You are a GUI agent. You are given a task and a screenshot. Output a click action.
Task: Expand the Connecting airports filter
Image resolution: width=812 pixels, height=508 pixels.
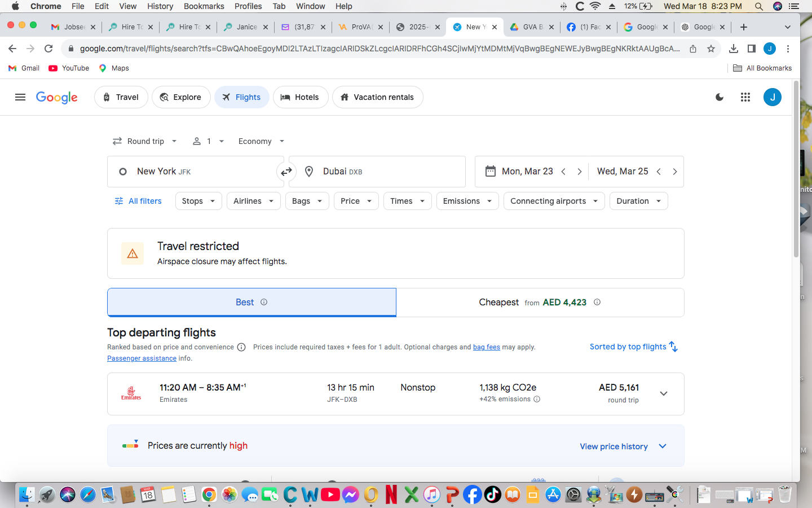[x=554, y=201]
